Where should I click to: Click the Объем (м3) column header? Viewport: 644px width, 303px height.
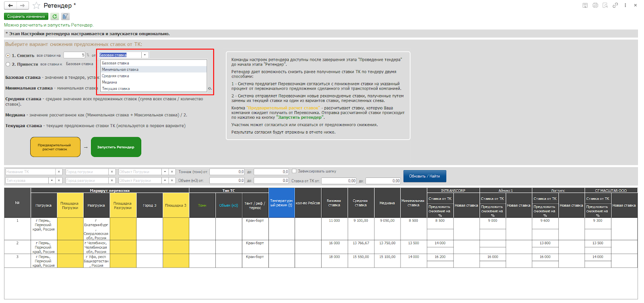point(229,205)
